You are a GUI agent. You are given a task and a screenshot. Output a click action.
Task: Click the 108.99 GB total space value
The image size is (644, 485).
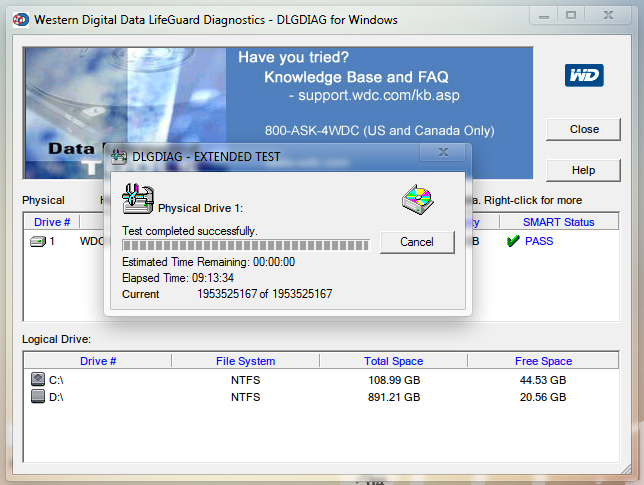pos(394,380)
